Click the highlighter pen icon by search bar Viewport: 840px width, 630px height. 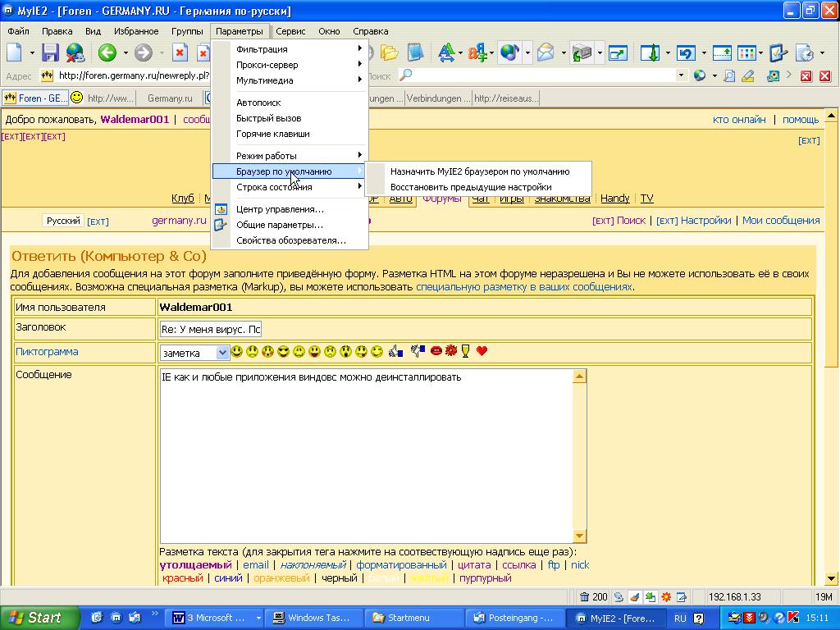click(x=748, y=76)
